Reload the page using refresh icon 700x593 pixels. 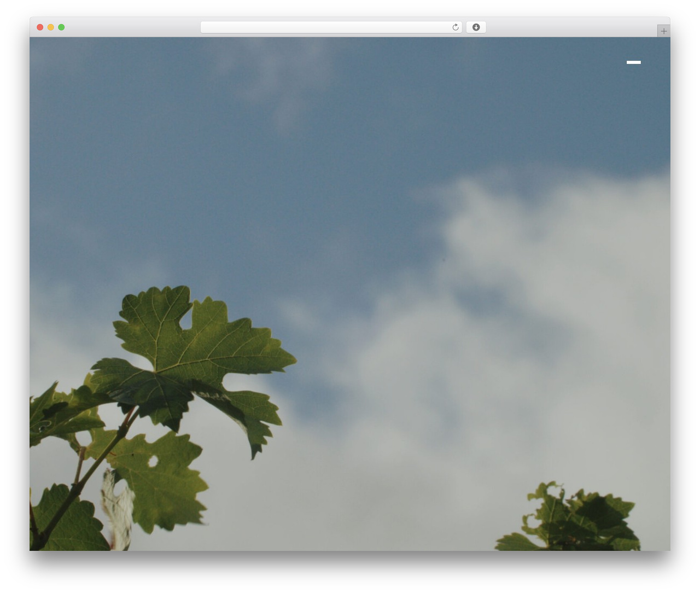(x=455, y=27)
